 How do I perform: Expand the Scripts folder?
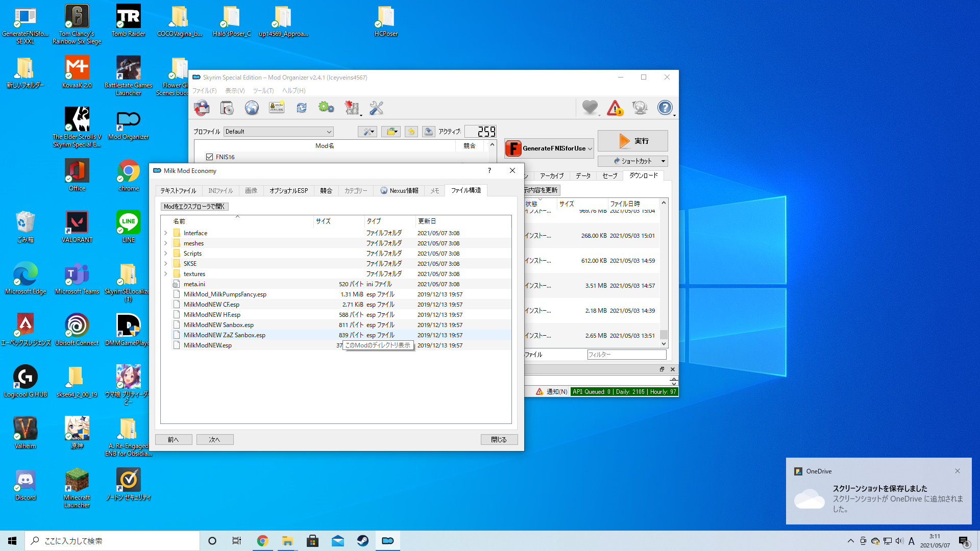[x=166, y=254]
